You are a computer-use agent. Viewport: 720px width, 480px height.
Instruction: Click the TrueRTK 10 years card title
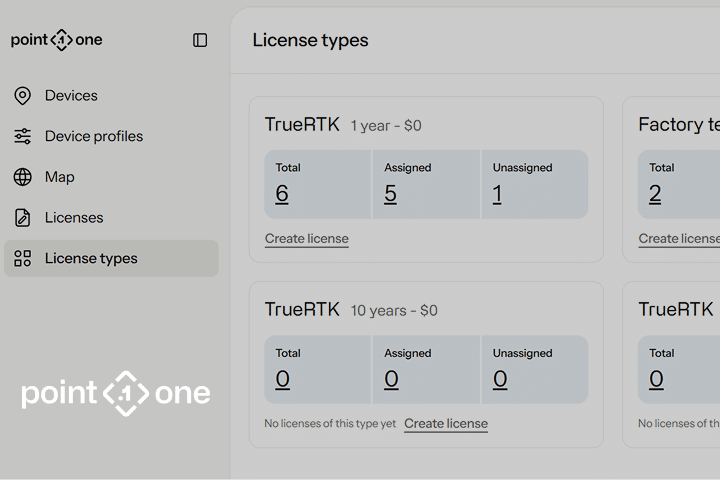pyautogui.click(x=302, y=310)
